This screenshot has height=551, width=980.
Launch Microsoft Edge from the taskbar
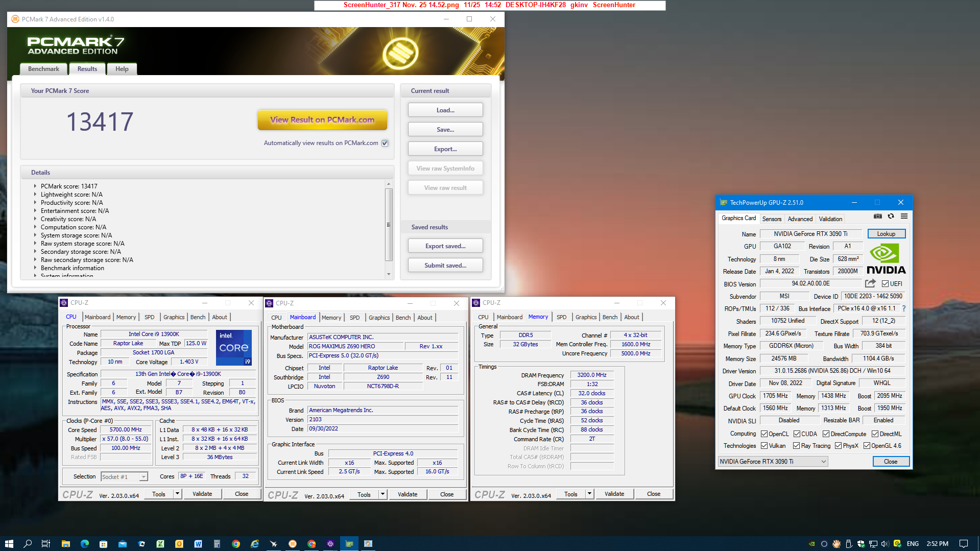84,543
